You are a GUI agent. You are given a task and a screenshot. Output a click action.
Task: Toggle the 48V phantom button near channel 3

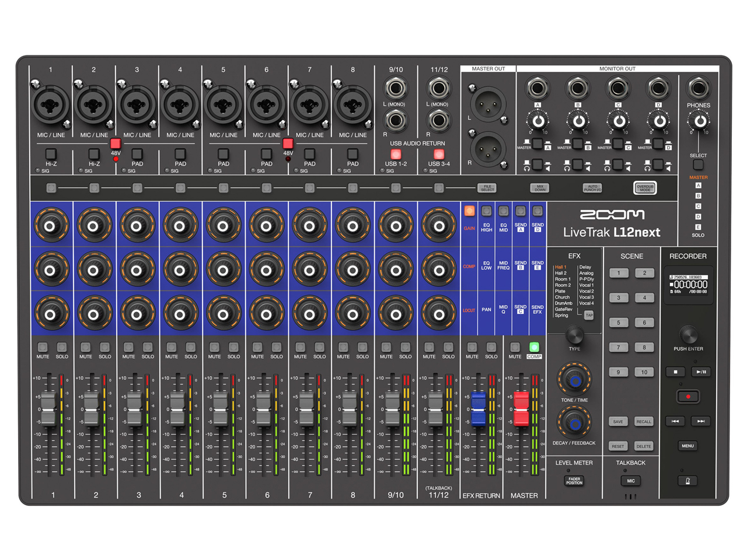pyautogui.click(x=116, y=143)
